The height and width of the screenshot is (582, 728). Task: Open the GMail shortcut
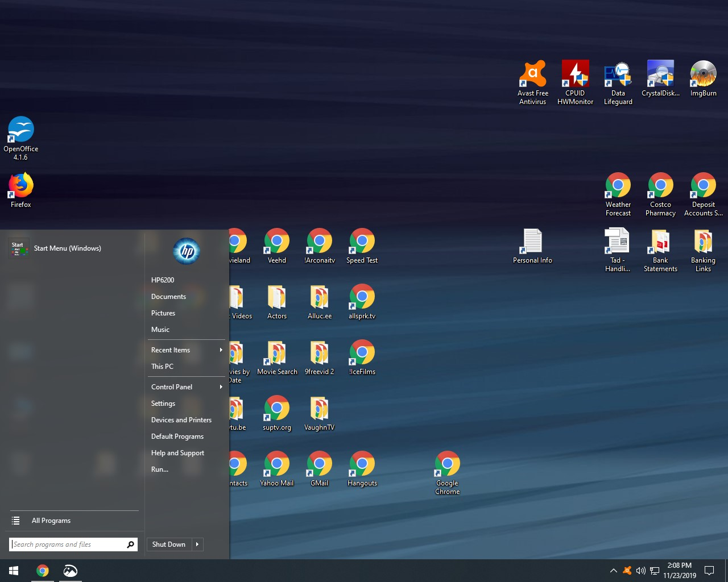(x=319, y=464)
